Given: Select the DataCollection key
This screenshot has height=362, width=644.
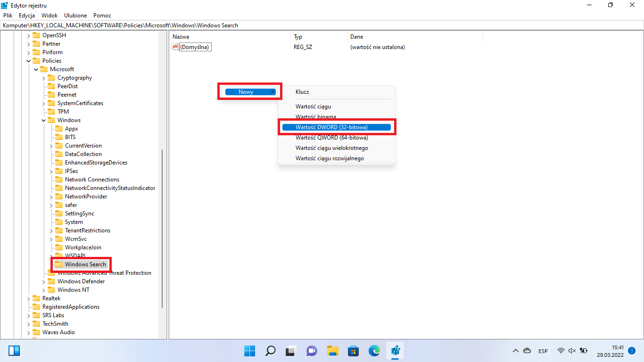Looking at the screenshot, I should click(x=83, y=154).
